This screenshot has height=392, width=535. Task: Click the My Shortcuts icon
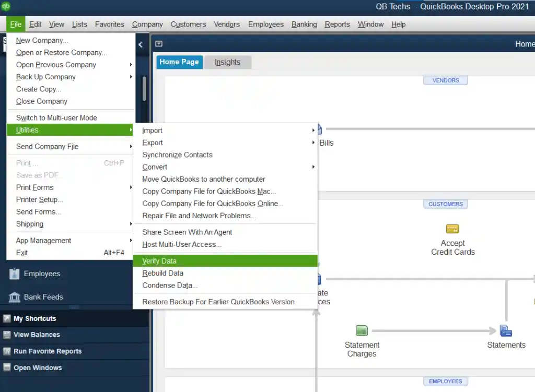pos(6,318)
